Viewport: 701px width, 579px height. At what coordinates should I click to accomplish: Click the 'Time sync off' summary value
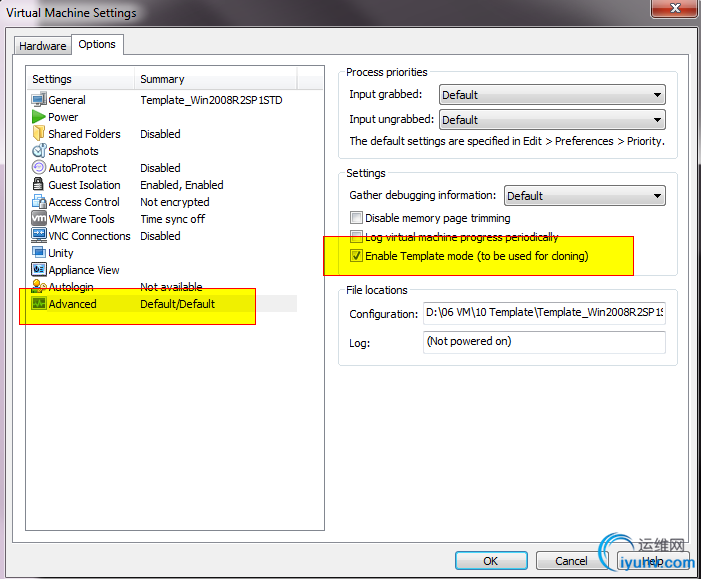point(173,219)
